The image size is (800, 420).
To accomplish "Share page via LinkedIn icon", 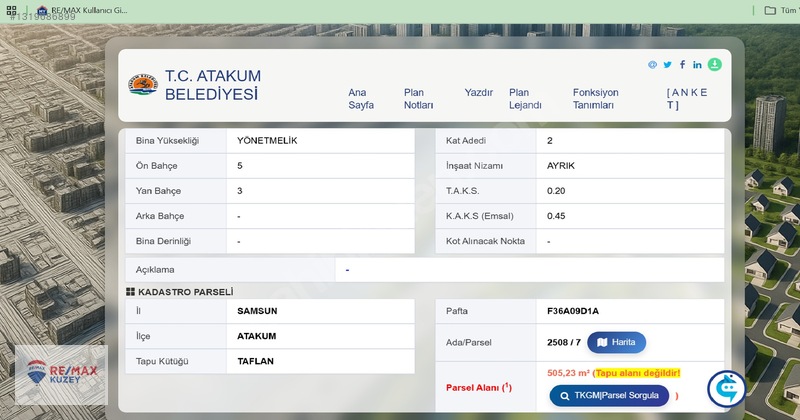I will coord(697,65).
